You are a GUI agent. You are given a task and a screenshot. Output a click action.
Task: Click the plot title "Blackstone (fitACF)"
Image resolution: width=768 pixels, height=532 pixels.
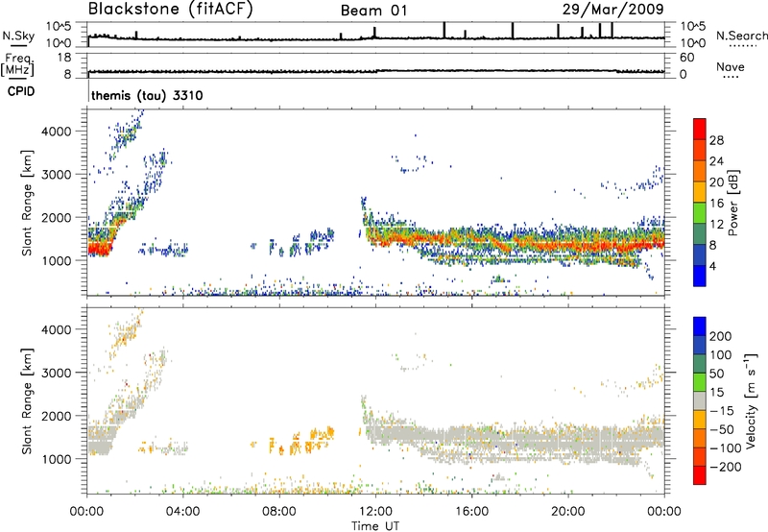tap(171, 10)
